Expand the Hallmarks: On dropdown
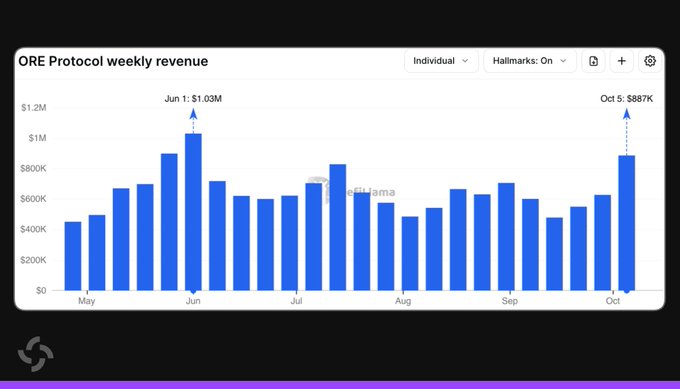Screen dimensions: 680x389 coord(530,61)
